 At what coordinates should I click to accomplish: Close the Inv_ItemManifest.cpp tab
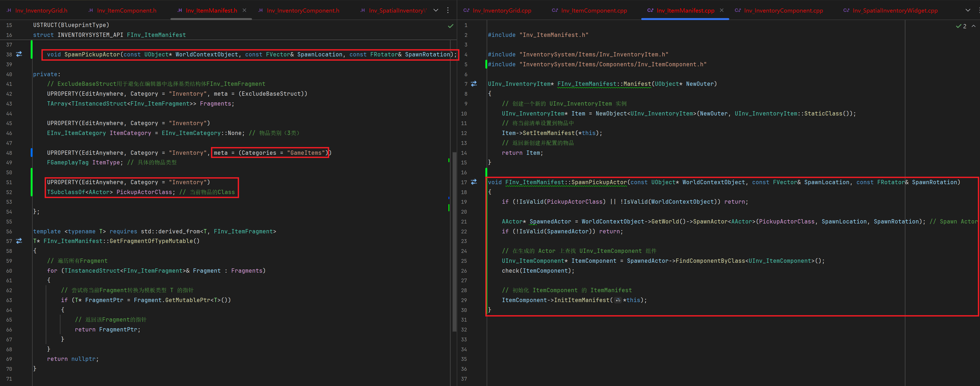(x=722, y=10)
